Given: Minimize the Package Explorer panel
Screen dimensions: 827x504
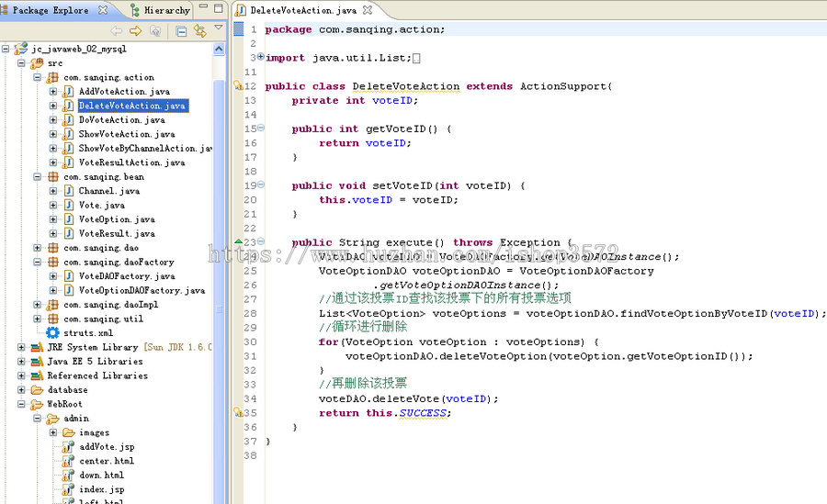Looking at the screenshot, I should coord(203,6).
